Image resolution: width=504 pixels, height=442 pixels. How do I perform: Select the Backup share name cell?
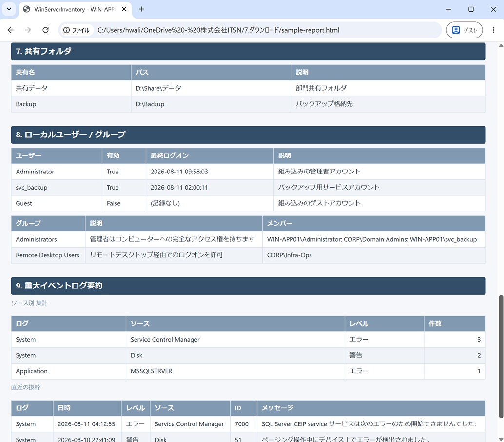pos(71,104)
